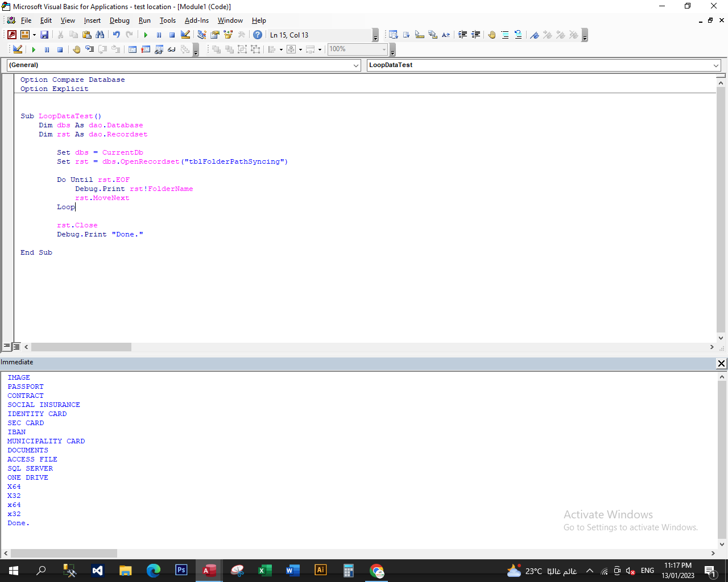This screenshot has width=728, height=582.
Task: Click the Paste clipboard icon
Action: pos(86,35)
